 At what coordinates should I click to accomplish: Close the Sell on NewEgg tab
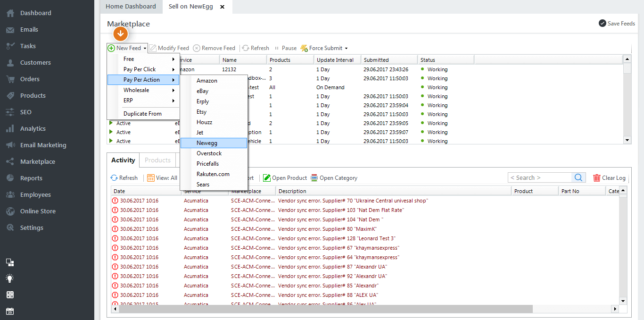(x=223, y=7)
